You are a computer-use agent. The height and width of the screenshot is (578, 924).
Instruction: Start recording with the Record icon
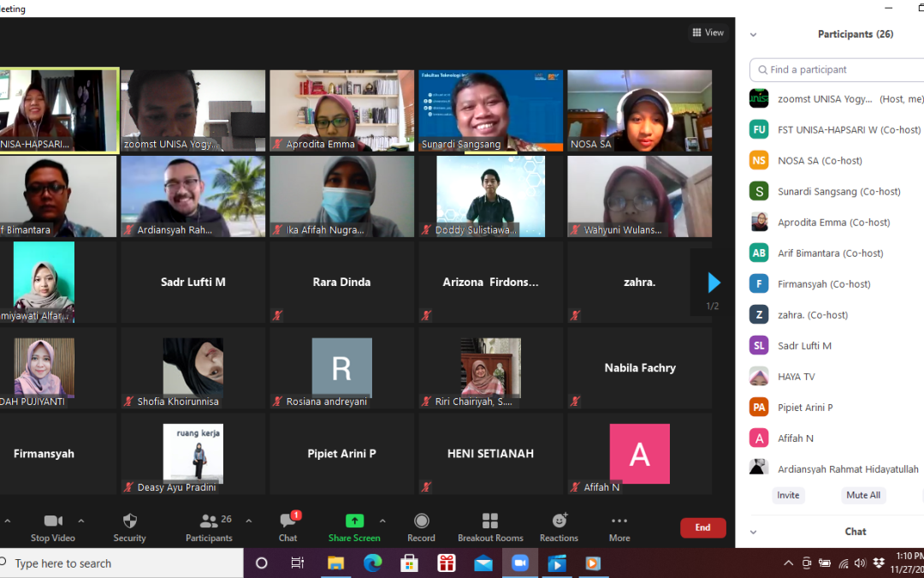[x=421, y=521]
